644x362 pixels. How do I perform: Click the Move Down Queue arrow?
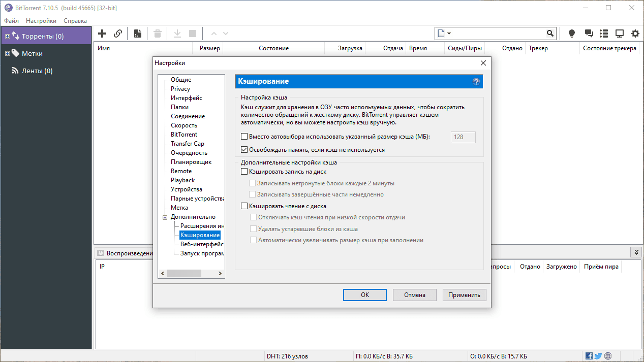click(226, 34)
